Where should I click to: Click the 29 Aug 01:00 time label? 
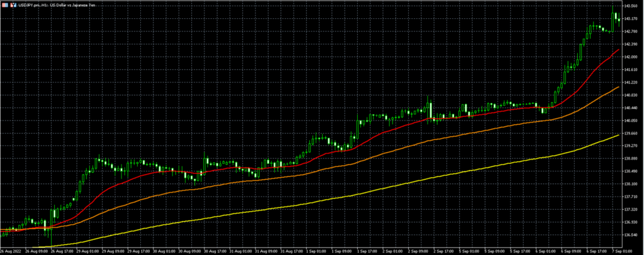[x=88, y=251]
